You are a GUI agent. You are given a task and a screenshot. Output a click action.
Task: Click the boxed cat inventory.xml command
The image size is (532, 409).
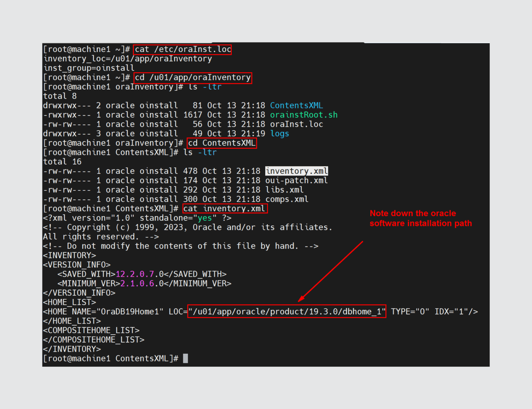(x=224, y=208)
